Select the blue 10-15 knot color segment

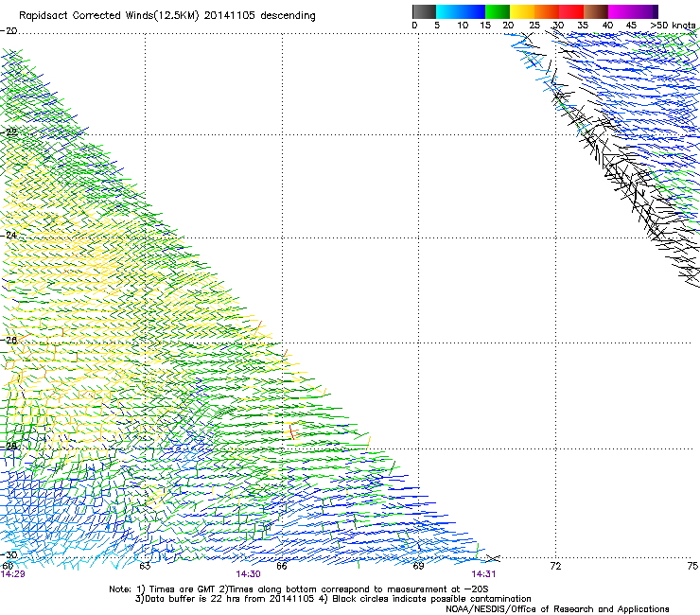click(x=472, y=11)
